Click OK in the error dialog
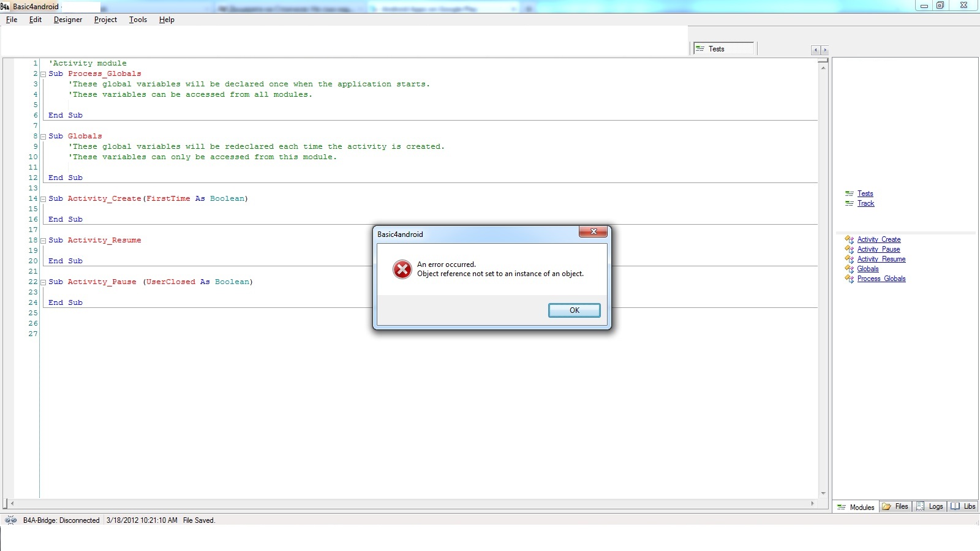Viewport: 980px width, 551px height. point(574,310)
